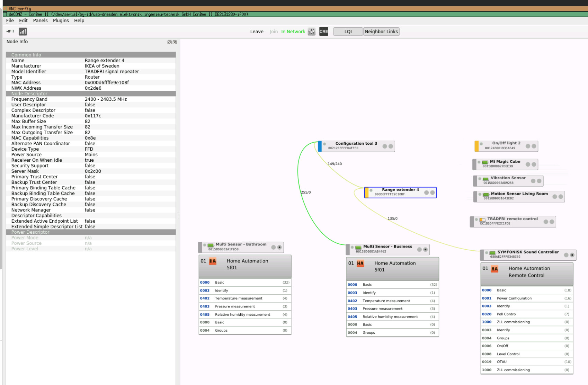Click battery icon on Vibration Sensor node
Viewport: 588px width, 385px height.
(485, 179)
